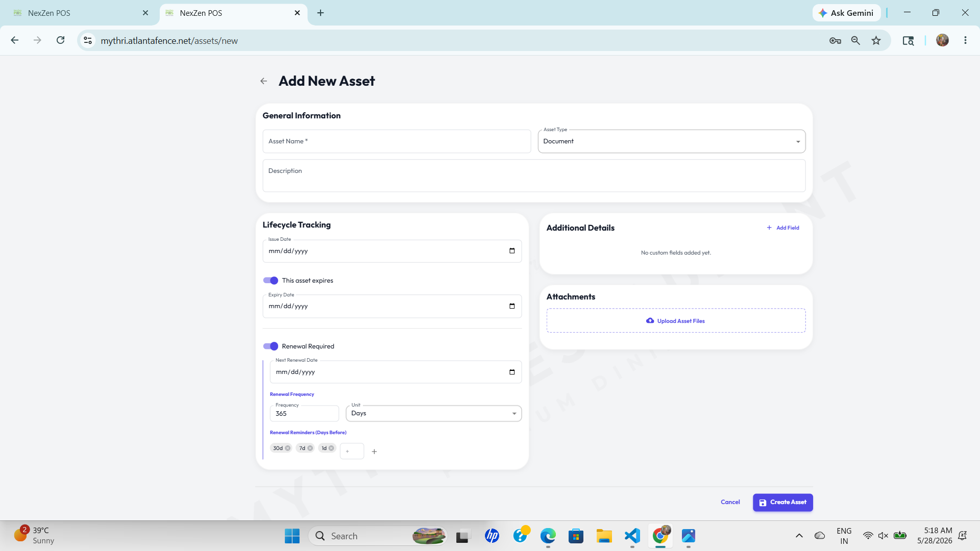The width and height of the screenshot is (980, 551).
Task: Switch the ENG IN input language
Action: 844,536
